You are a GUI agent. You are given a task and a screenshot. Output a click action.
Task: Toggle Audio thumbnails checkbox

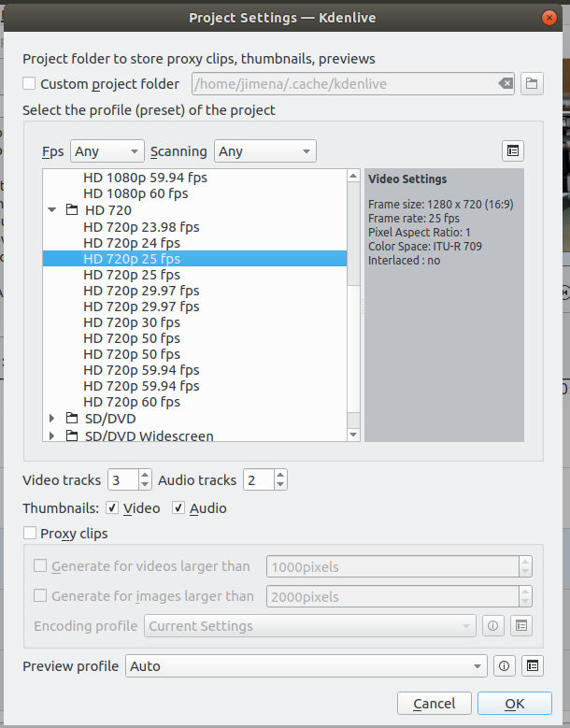pos(178,508)
